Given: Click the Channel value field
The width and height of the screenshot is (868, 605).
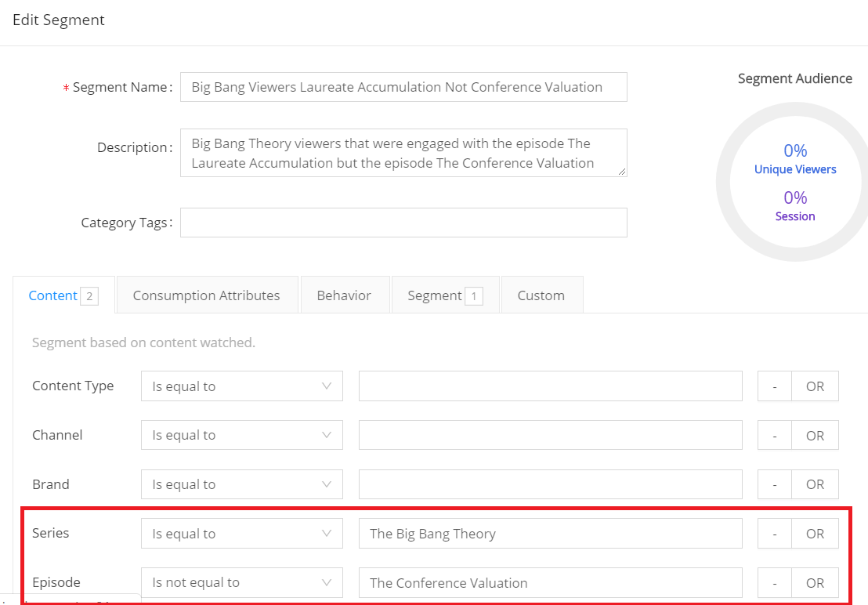Looking at the screenshot, I should (550, 435).
